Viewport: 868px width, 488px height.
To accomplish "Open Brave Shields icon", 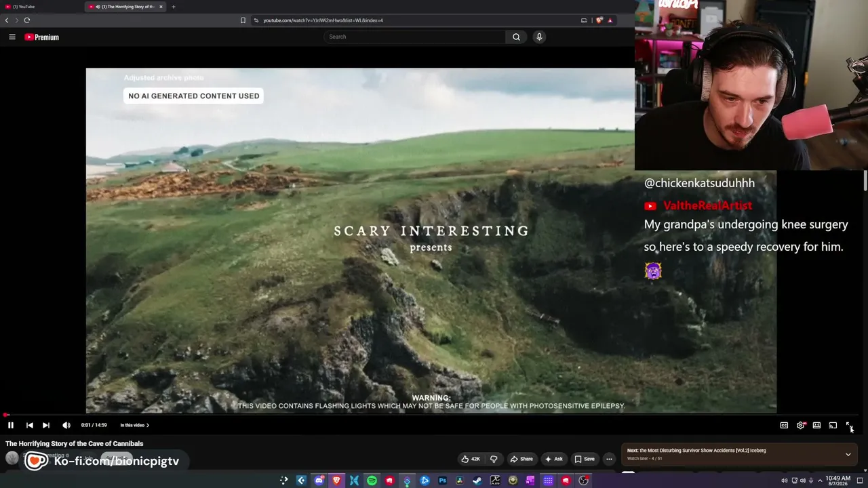I will click(x=599, y=20).
